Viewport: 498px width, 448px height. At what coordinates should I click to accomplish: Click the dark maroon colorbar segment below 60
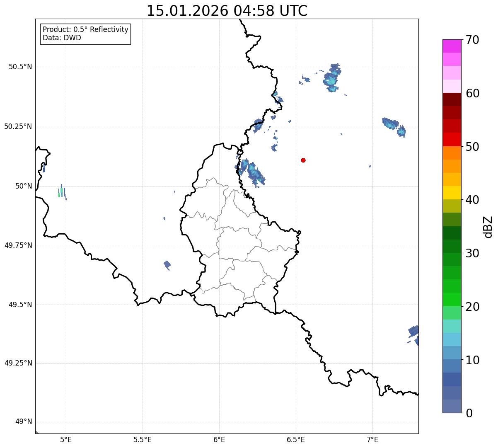tap(452, 99)
